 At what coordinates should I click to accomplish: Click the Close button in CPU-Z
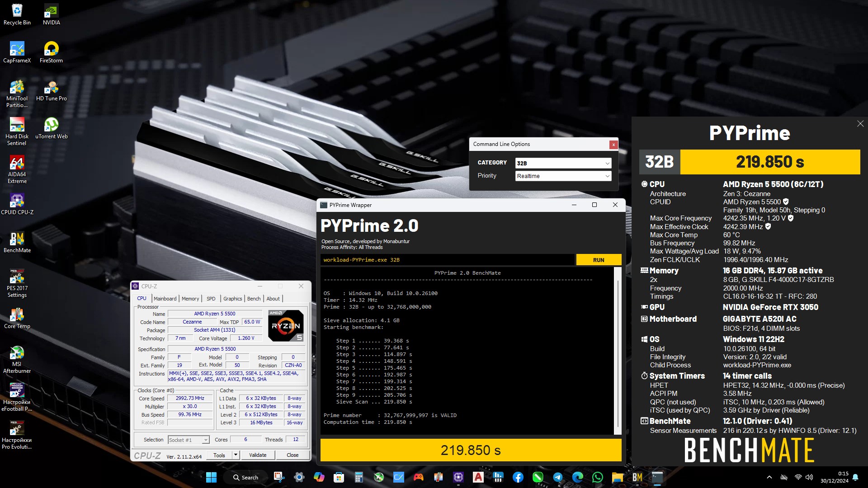coord(292,455)
